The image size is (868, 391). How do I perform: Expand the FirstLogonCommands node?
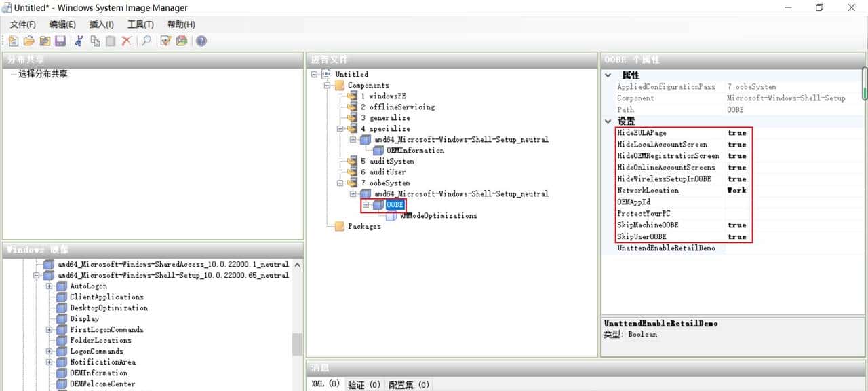coord(50,330)
